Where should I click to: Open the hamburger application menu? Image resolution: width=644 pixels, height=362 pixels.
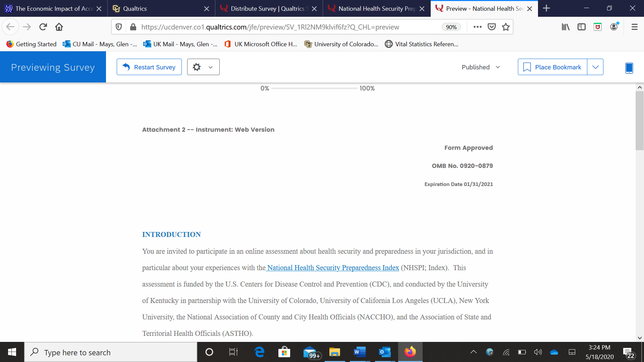[x=634, y=27]
